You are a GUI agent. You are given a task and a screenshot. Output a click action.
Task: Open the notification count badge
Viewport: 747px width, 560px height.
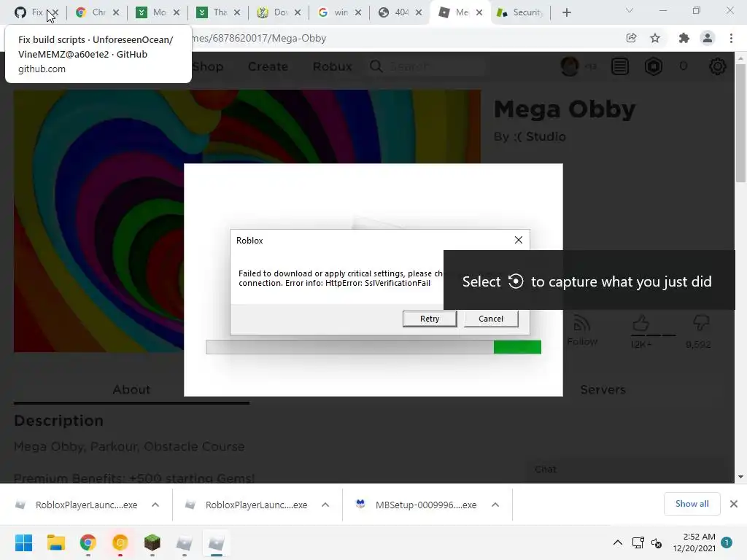pos(727,542)
